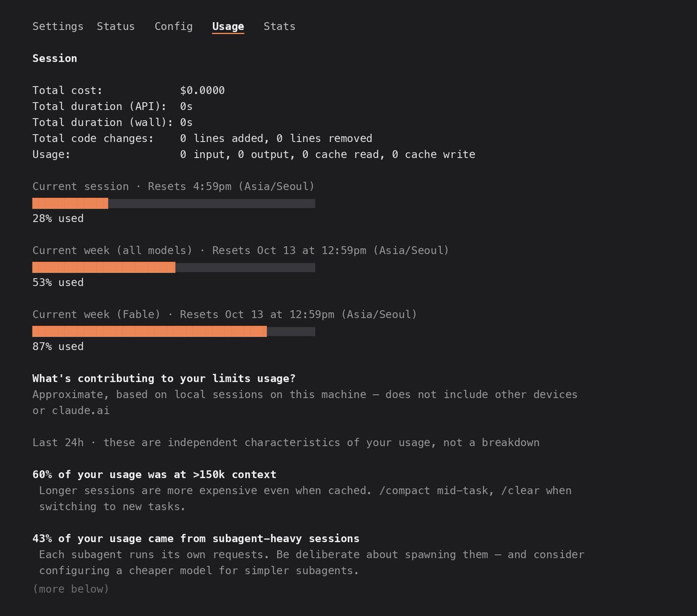Click the 'Each subagent runs its own requests' tip

coord(311,563)
